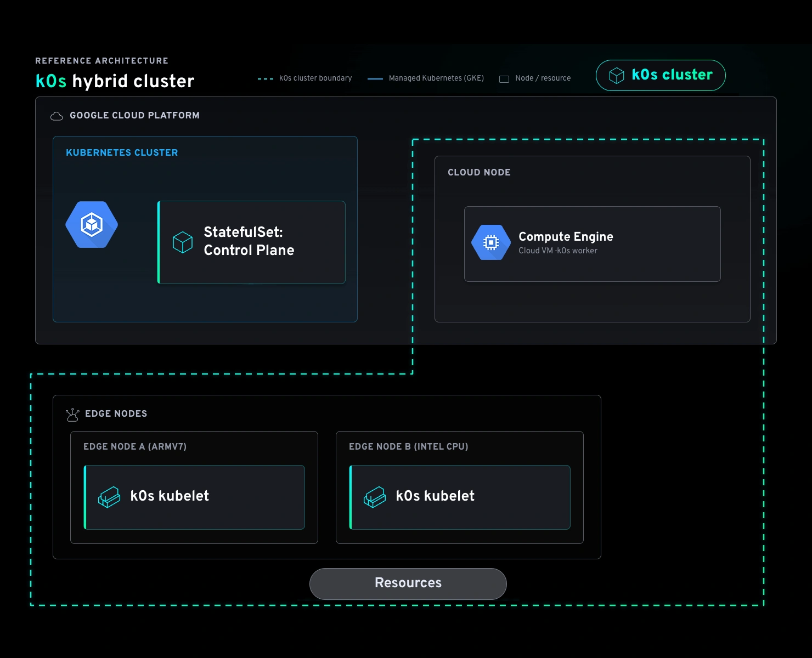Click the 'EDGE NODE B (INTEL CPU)' label
812x658 pixels.
(409, 446)
